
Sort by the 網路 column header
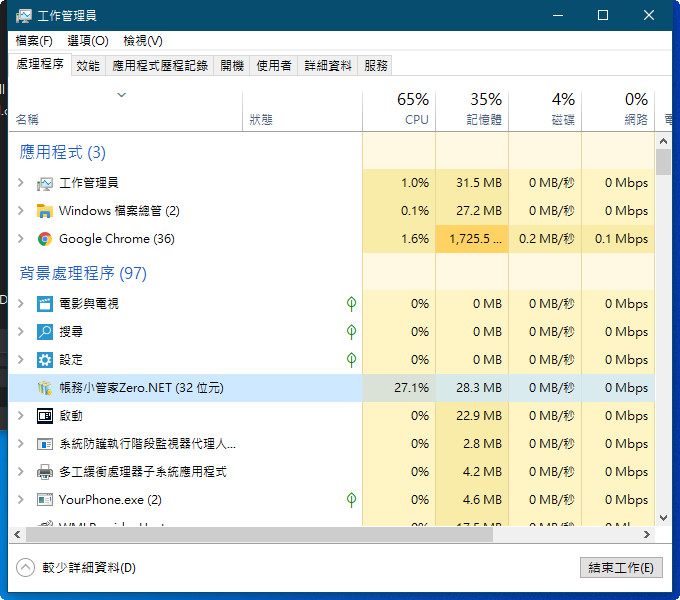(x=618, y=109)
